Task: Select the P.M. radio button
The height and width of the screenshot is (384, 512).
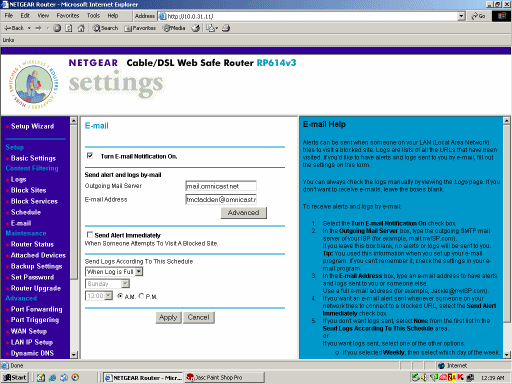Action: point(141,296)
